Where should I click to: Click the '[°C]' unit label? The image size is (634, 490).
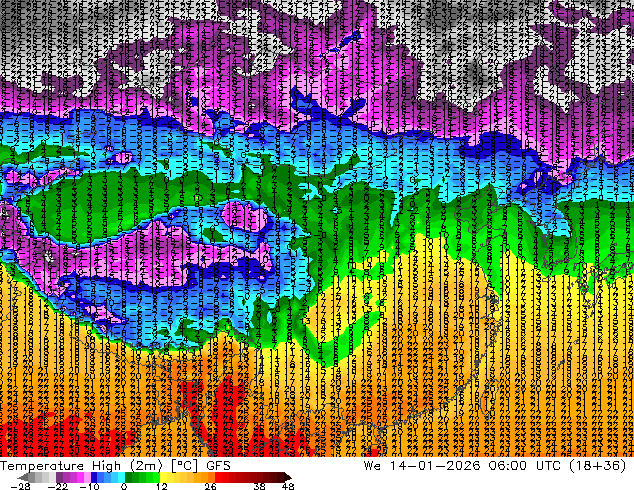point(184,466)
